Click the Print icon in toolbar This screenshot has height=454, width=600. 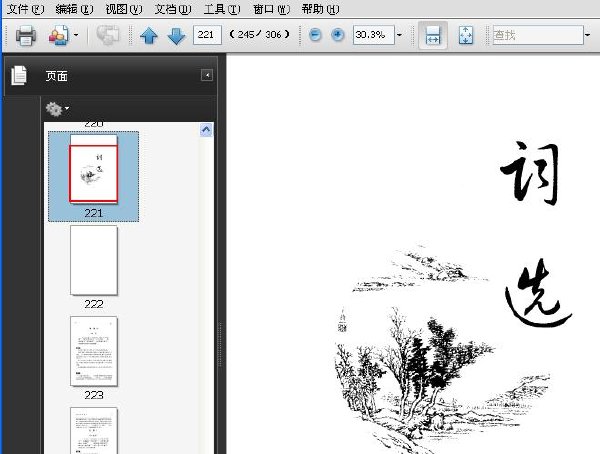point(26,35)
